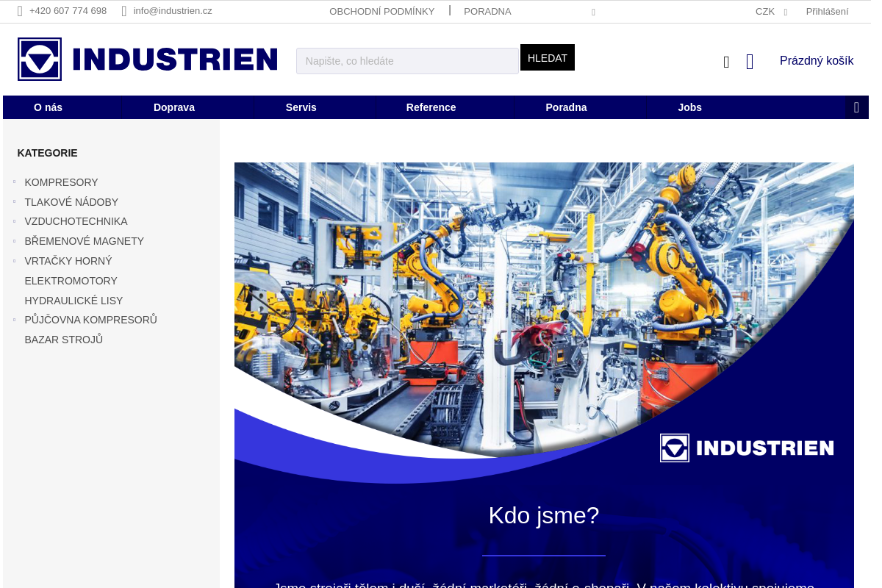Click the INDUSTRIEN logo in the header
This screenshot has height=588, width=882.
tap(147, 59)
